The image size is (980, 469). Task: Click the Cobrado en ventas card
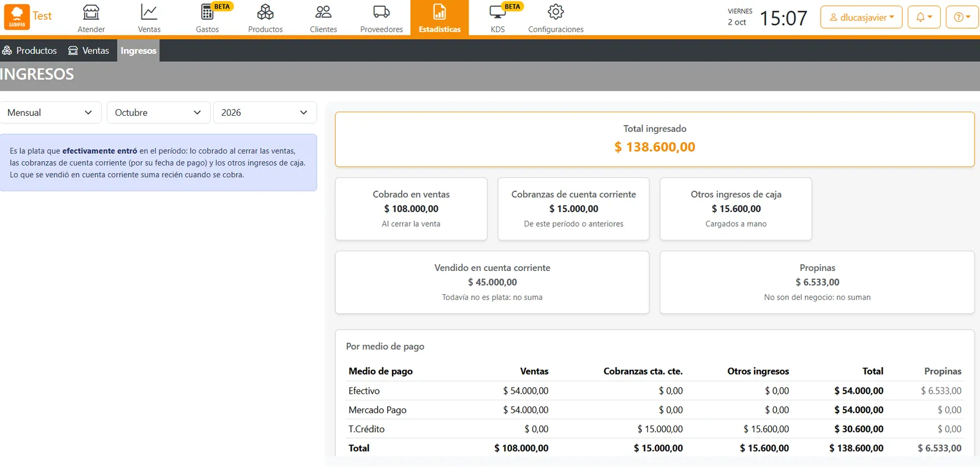(411, 208)
